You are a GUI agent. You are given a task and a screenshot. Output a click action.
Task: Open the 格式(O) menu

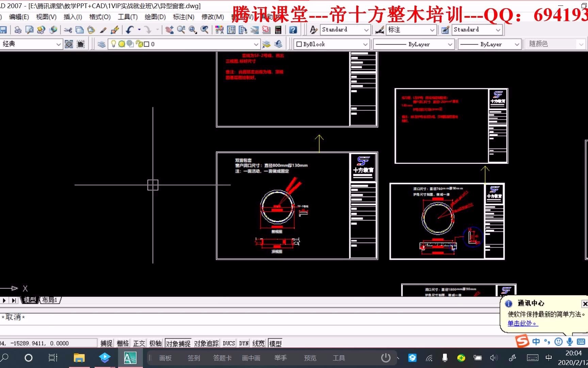[100, 17]
